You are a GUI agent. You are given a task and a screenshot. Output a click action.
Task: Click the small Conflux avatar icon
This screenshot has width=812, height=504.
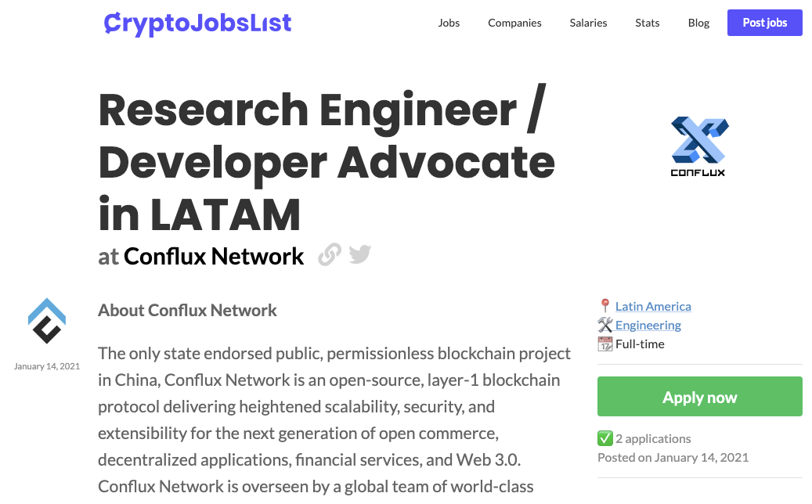pyautogui.click(x=47, y=321)
